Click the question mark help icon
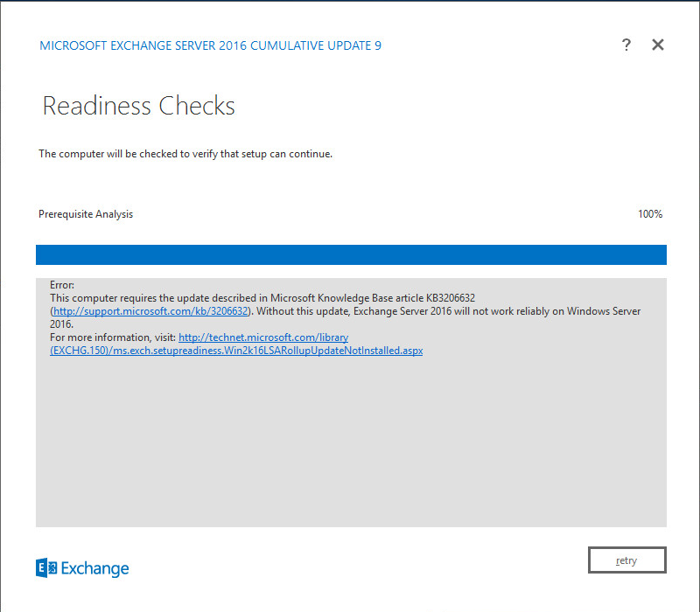The image size is (700, 612). (x=626, y=45)
